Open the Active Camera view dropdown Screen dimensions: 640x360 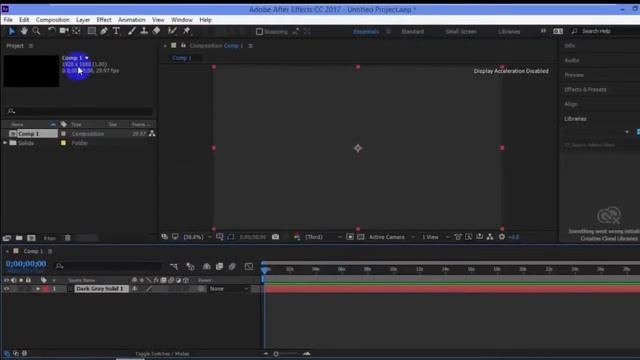pos(391,237)
